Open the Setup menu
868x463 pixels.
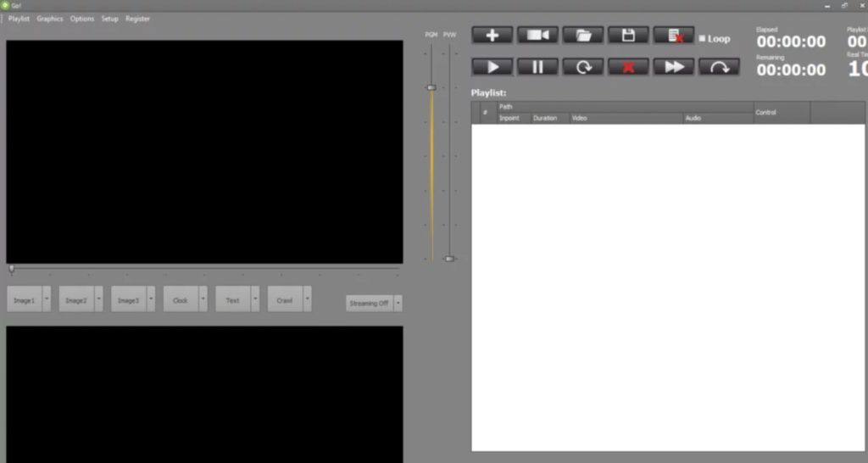pos(109,19)
